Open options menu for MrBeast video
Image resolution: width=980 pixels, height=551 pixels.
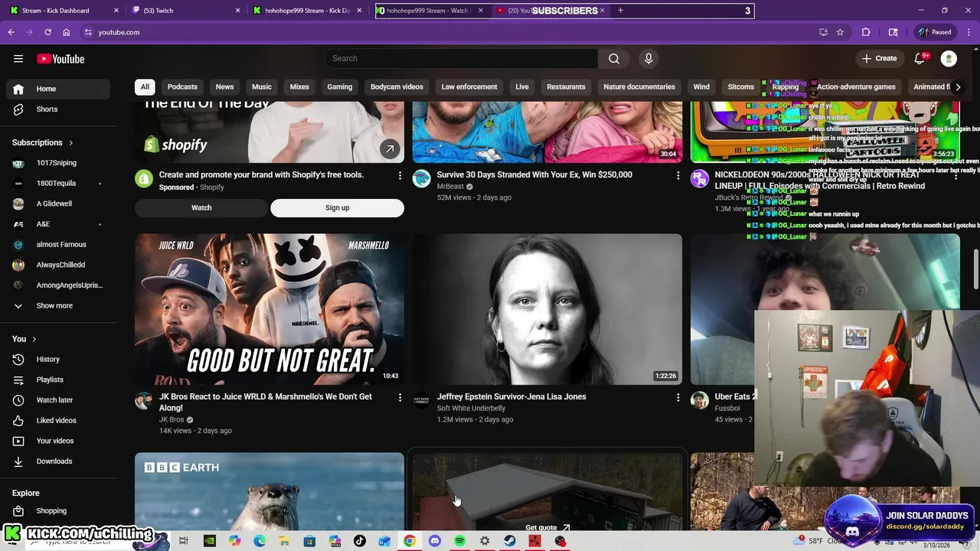tap(678, 175)
